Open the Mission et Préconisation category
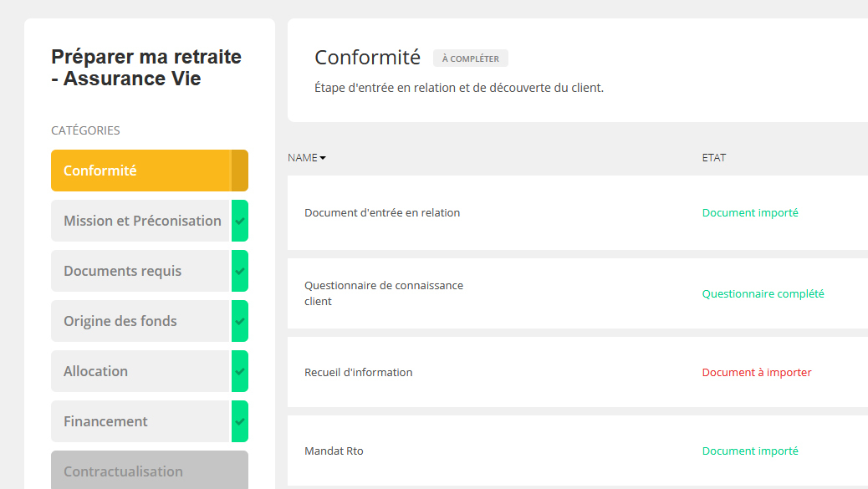Viewport: 868px width, 489px height. click(x=141, y=222)
